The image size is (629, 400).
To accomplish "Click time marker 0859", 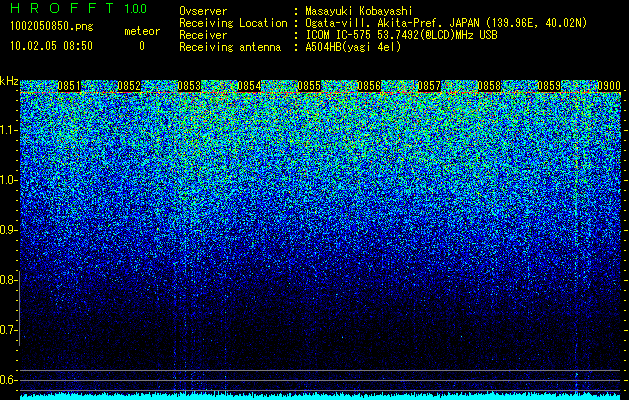I will [x=549, y=86].
